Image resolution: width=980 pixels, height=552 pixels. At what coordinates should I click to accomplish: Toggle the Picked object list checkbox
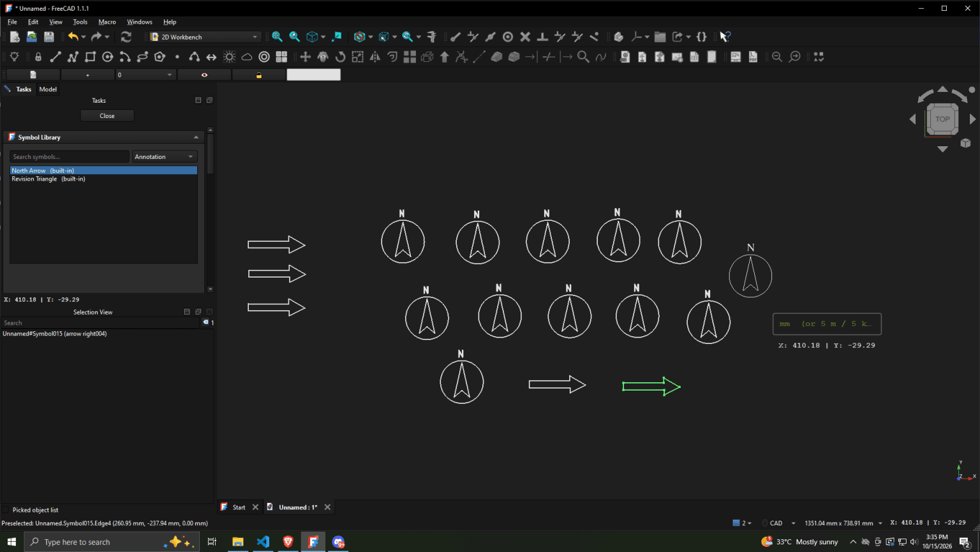click(6, 510)
